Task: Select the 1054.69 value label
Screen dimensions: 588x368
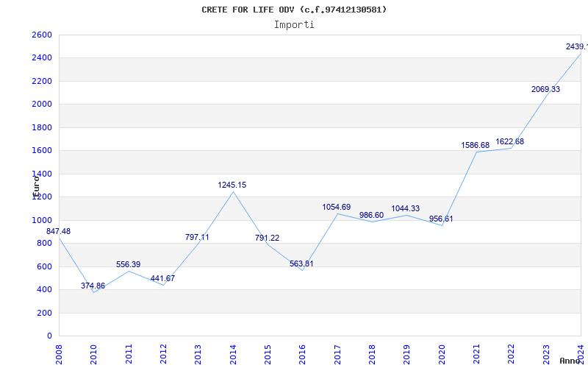Action: tap(337, 207)
